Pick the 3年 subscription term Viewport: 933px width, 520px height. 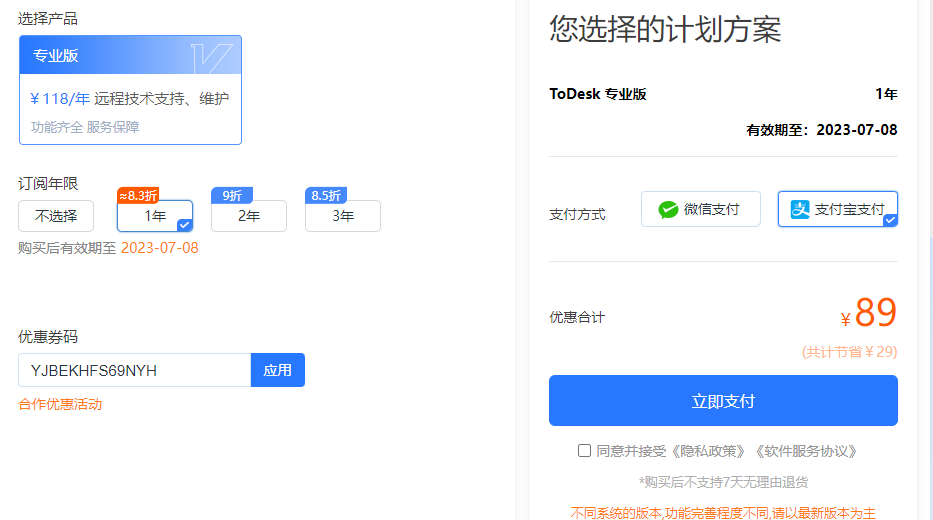tap(343, 216)
